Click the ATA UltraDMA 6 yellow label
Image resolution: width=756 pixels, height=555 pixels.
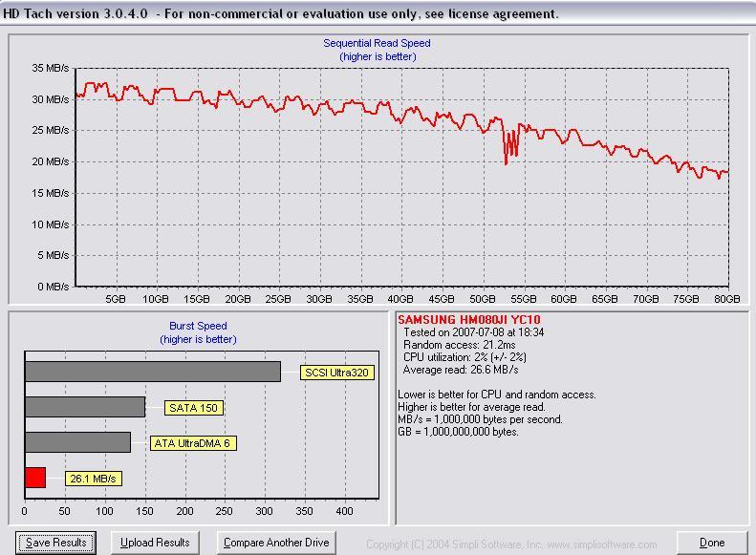click(193, 443)
